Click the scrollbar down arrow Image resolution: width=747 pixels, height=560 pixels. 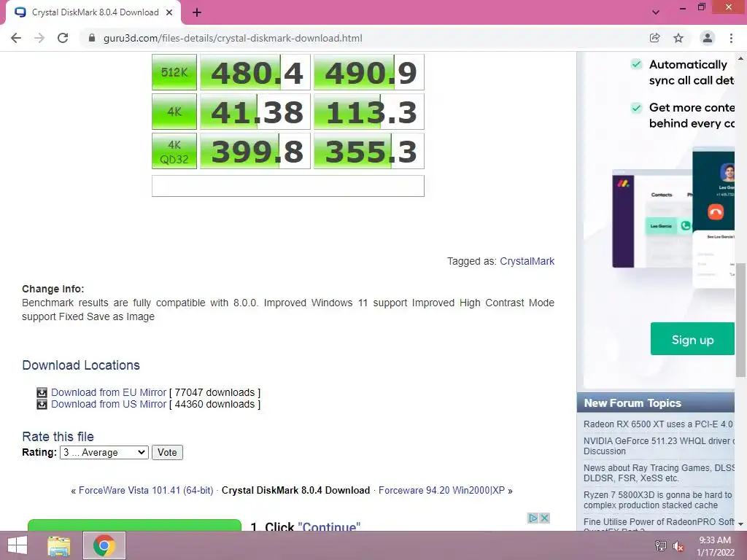coord(741,524)
